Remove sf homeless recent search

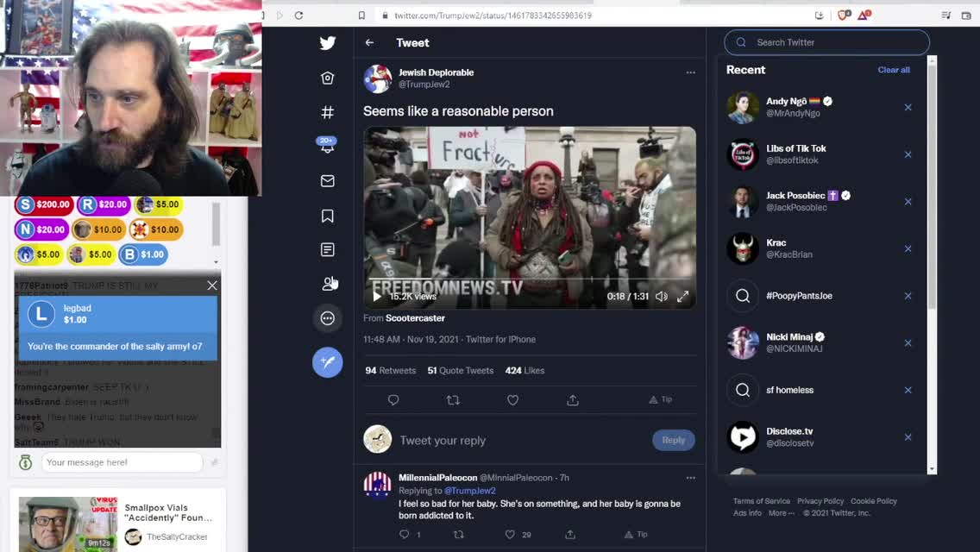point(908,390)
